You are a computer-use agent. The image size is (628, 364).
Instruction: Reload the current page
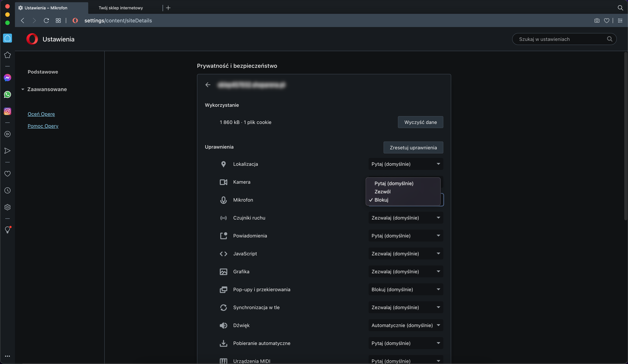(x=46, y=21)
